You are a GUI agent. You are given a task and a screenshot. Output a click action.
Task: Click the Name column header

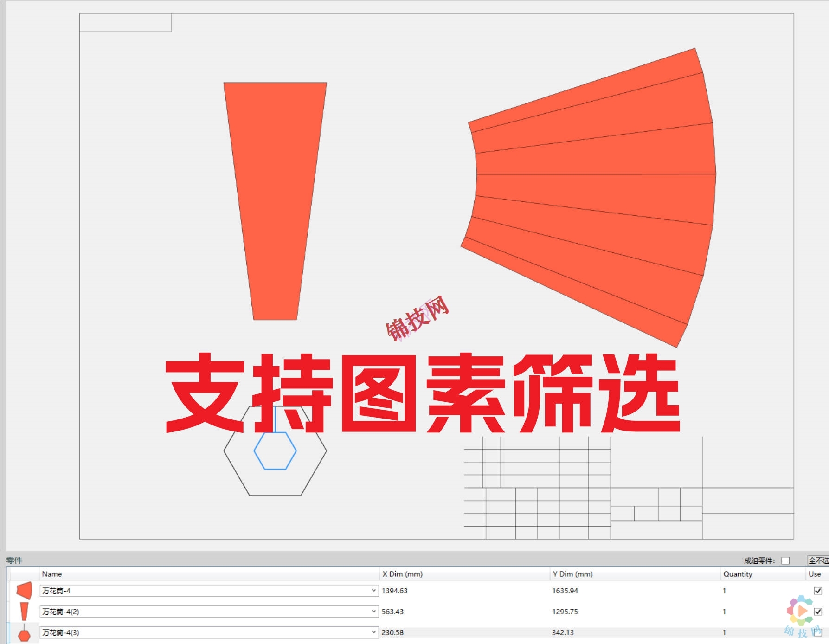pos(52,574)
